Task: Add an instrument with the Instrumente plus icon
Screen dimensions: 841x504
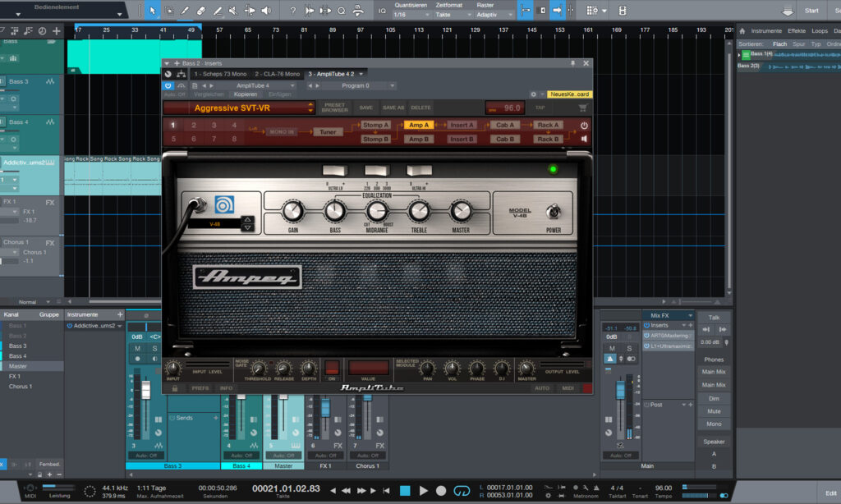Action: point(120,314)
